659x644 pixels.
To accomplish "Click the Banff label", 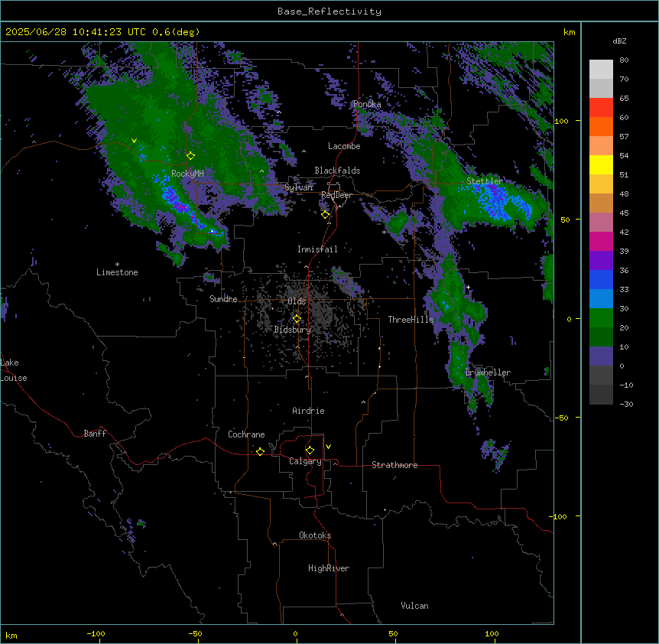I will 95,434.
